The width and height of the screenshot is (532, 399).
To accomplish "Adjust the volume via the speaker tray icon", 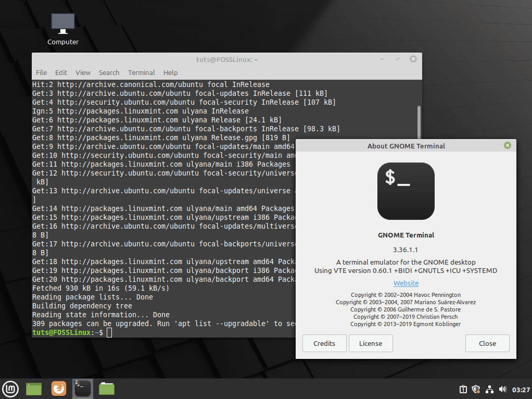I will pyautogui.click(x=503, y=389).
